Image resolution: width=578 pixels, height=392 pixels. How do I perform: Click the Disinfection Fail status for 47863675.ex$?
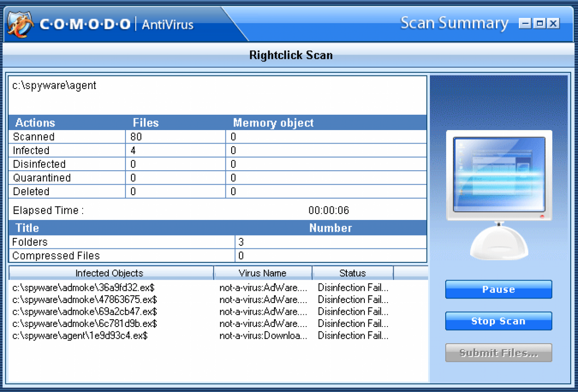(x=353, y=299)
